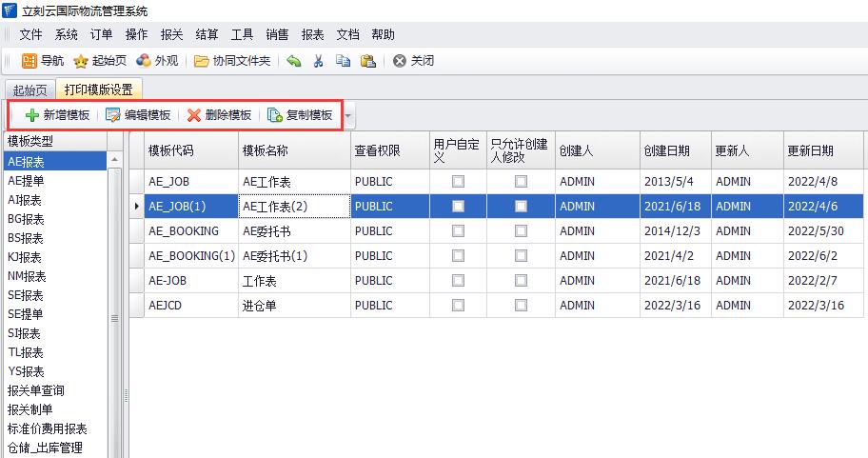This screenshot has width=868, height=458.
Task: Click the 新增模板 button
Action: click(x=56, y=115)
